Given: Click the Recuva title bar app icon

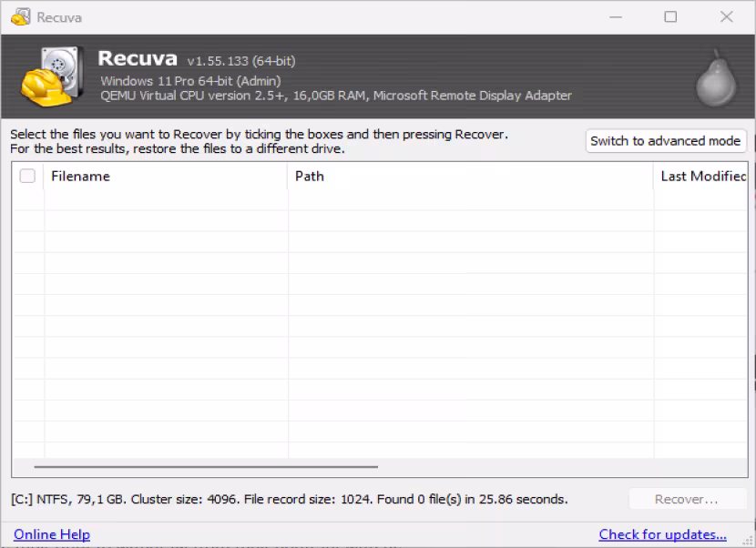Looking at the screenshot, I should pos(21,17).
